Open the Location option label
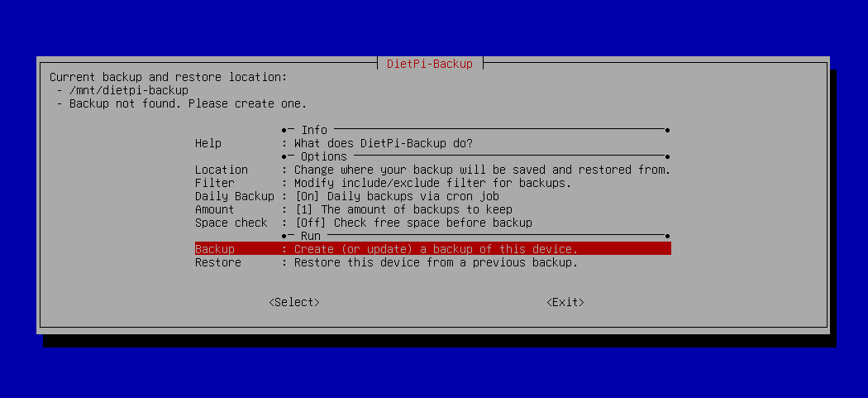This screenshot has height=398, width=868. [221, 170]
